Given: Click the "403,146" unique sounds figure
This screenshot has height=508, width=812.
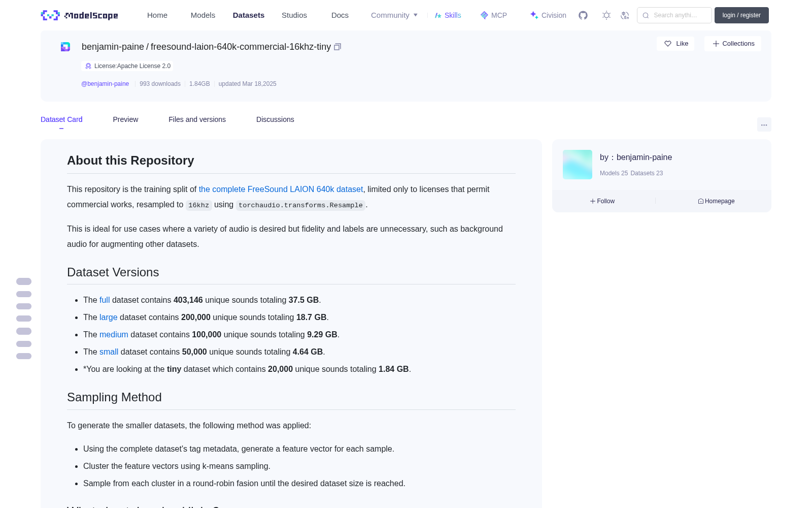Looking at the screenshot, I should coord(188,300).
